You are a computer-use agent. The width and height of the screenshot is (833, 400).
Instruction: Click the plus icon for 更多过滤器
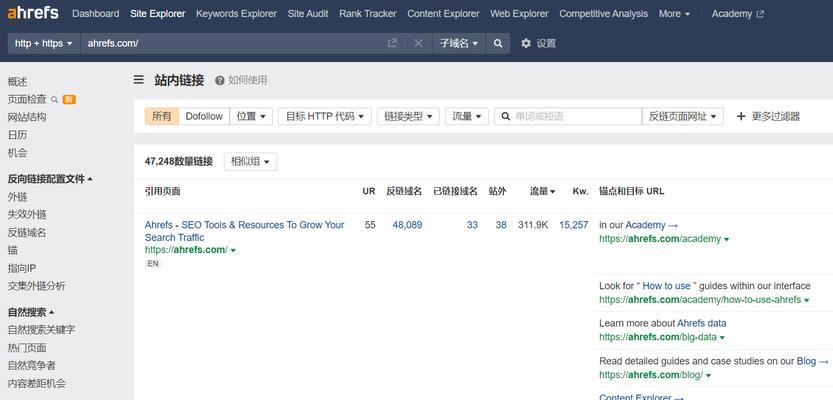coord(741,116)
